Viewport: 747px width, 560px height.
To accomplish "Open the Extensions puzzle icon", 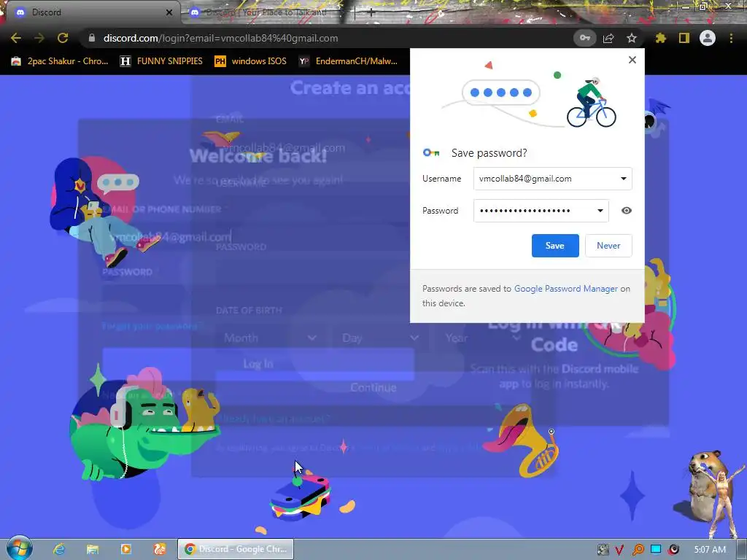I will [661, 38].
